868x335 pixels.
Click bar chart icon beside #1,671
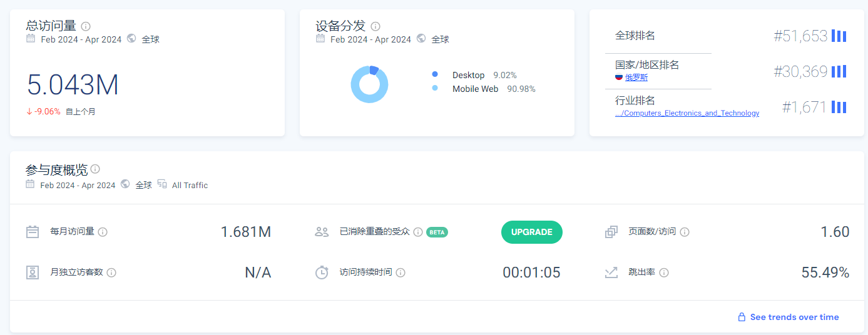839,107
